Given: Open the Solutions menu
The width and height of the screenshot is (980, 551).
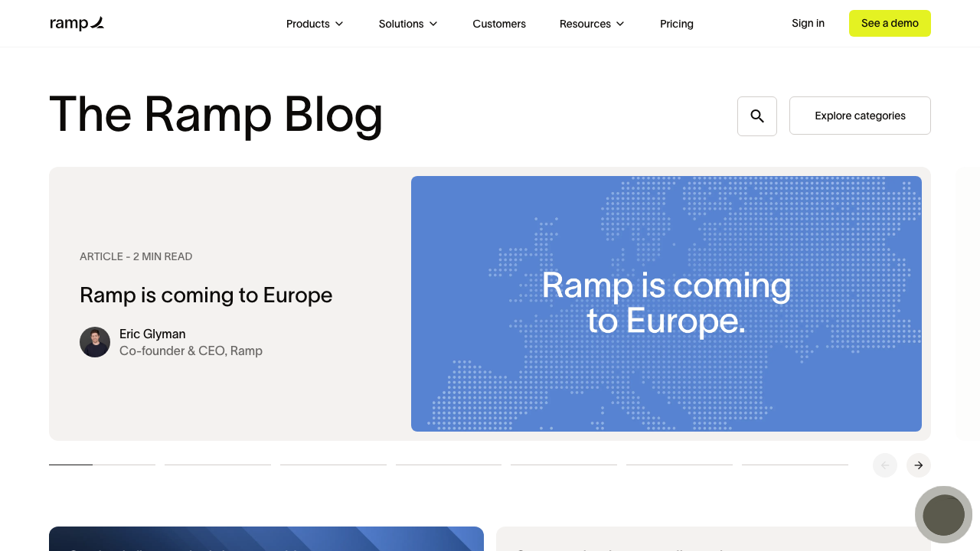Looking at the screenshot, I should [407, 24].
